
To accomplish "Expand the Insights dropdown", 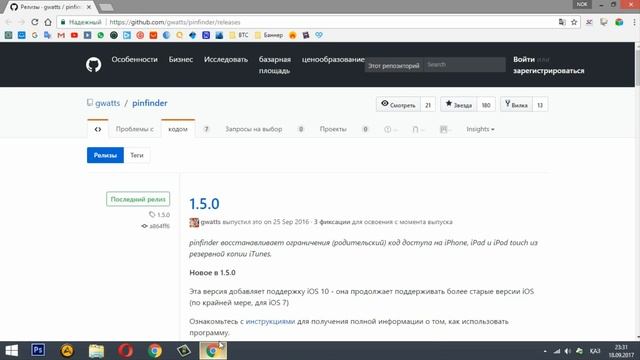I will pyautogui.click(x=480, y=129).
